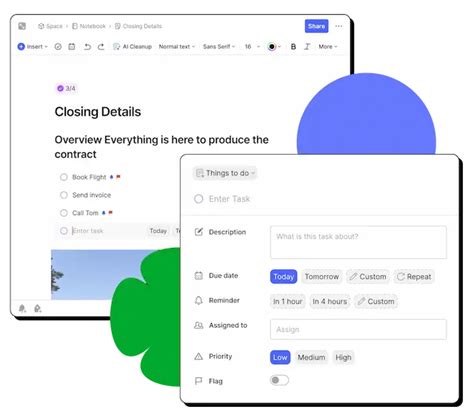Toggle the Flag switch on
The height and width of the screenshot is (418, 474).
click(279, 380)
